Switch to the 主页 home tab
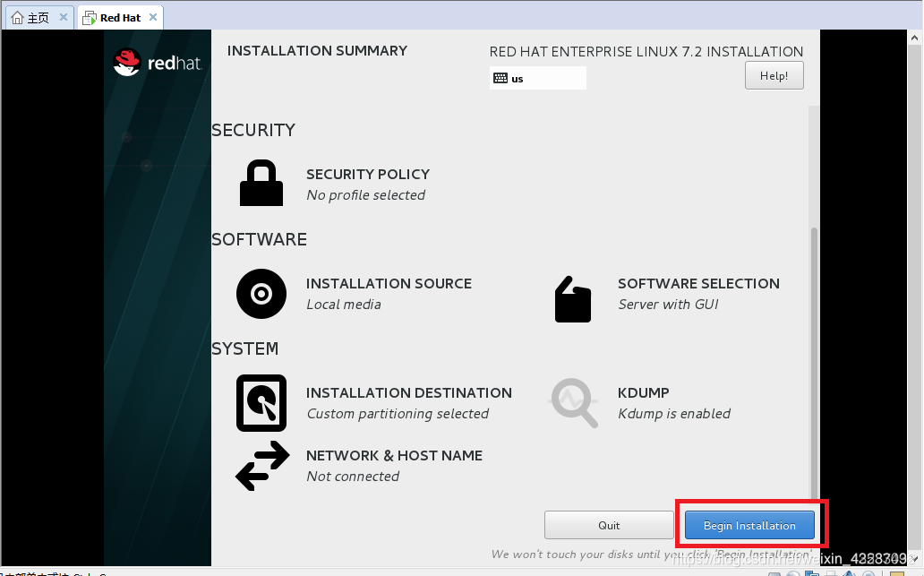The image size is (924, 576). coord(40,18)
